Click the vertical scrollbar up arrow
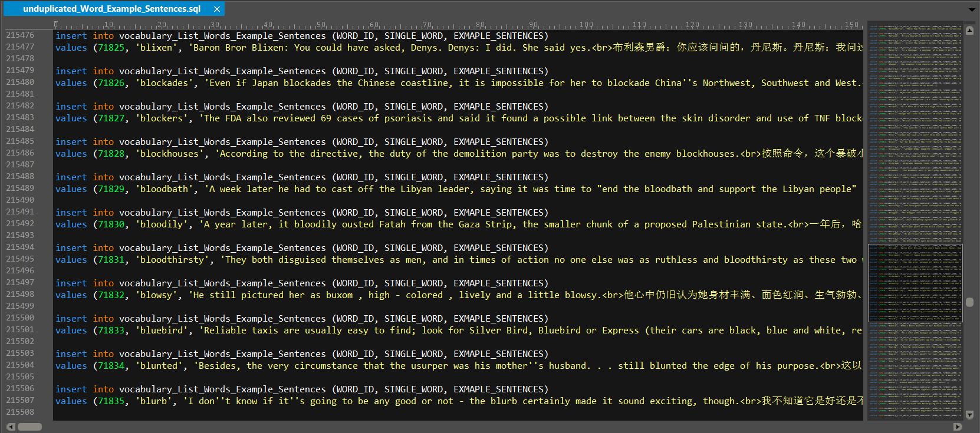The width and height of the screenshot is (980, 433). point(969,30)
